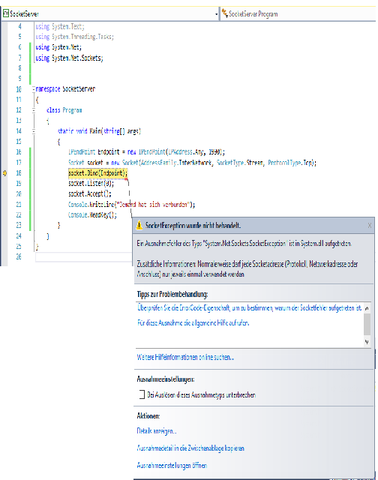378x480 pixels.
Task: Click the tips list scrollbar thumb
Action: [x=367, y=324]
